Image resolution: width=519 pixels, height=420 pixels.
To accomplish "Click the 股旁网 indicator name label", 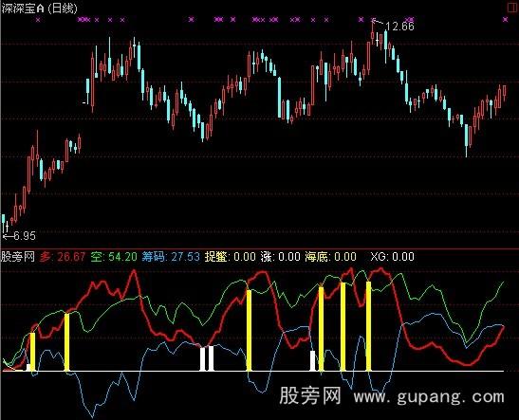I will coord(18,256).
